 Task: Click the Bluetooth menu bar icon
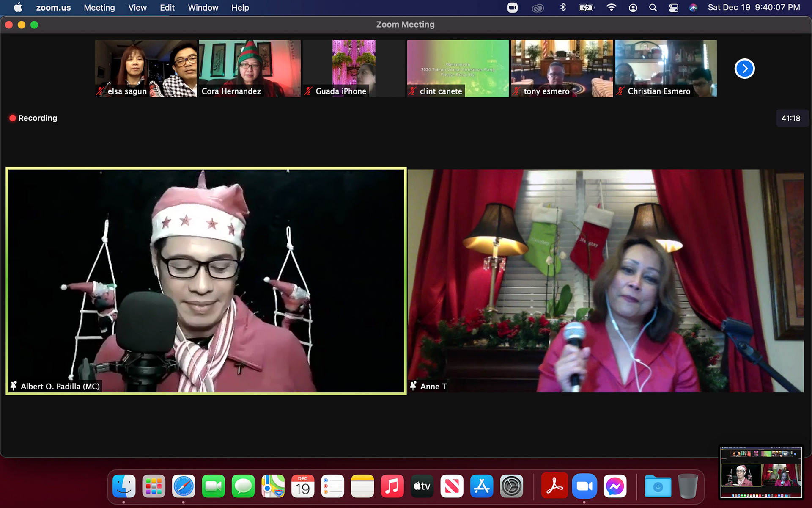tap(563, 8)
